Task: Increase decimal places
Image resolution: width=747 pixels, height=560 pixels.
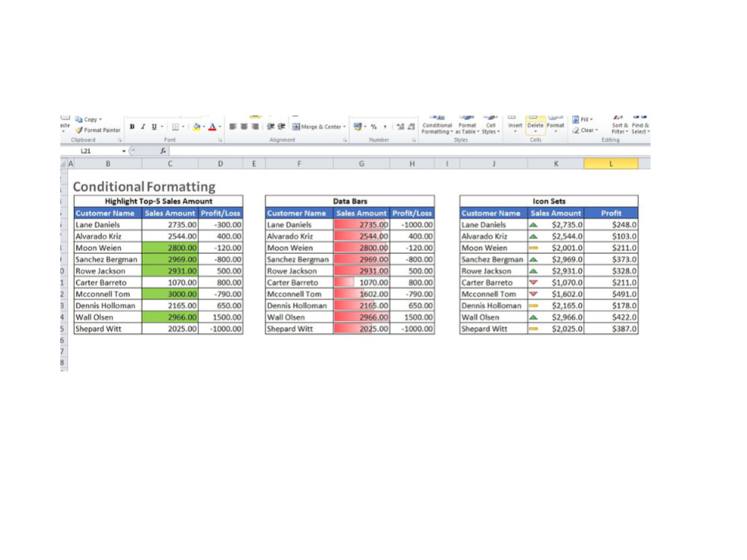Action: (x=400, y=127)
